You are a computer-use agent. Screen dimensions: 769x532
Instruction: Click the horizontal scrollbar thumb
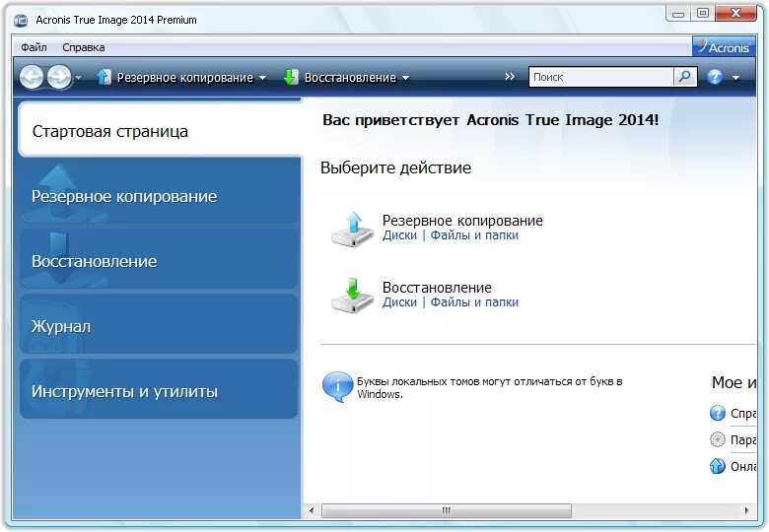447,510
